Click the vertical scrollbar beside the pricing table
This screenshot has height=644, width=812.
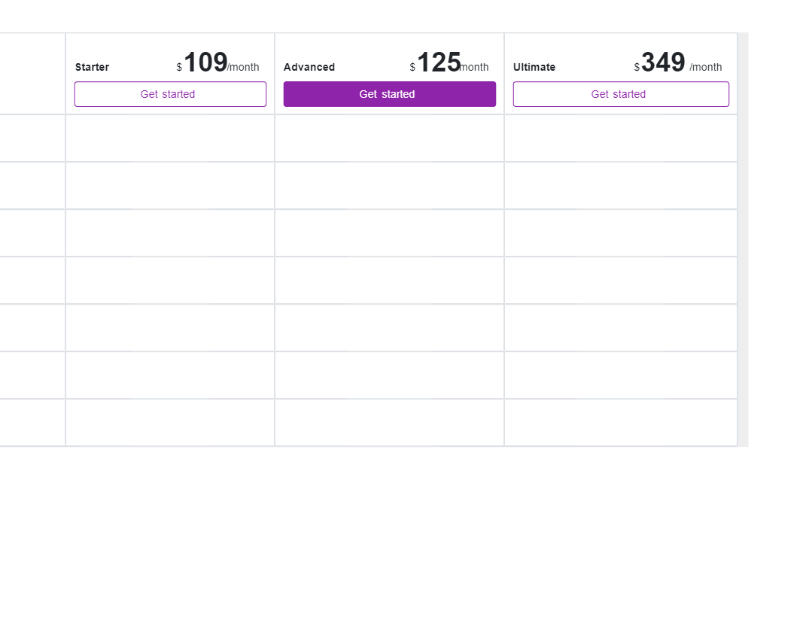743,239
